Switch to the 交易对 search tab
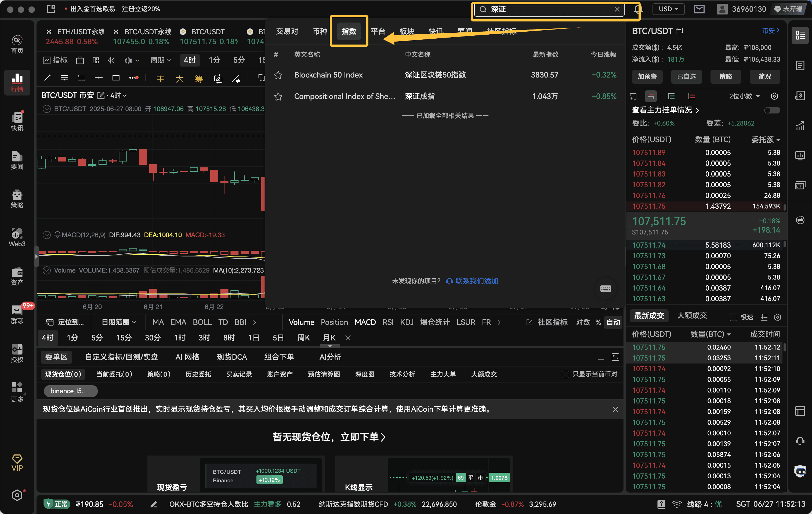The height and width of the screenshot is (514, 812). coord(287,32)
